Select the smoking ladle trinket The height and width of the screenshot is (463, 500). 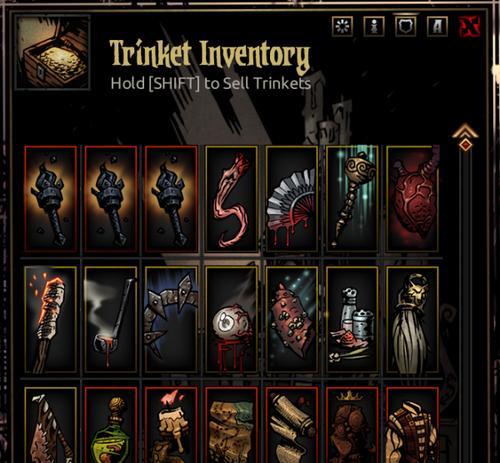click(111, 320)
